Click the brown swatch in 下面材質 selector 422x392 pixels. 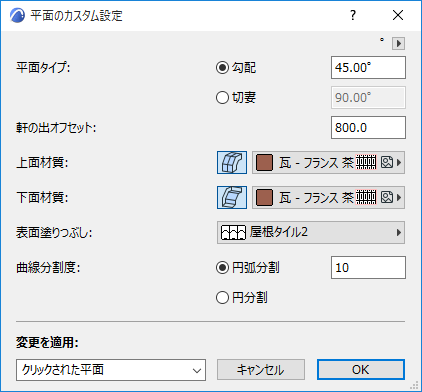(x=264, y=197)
